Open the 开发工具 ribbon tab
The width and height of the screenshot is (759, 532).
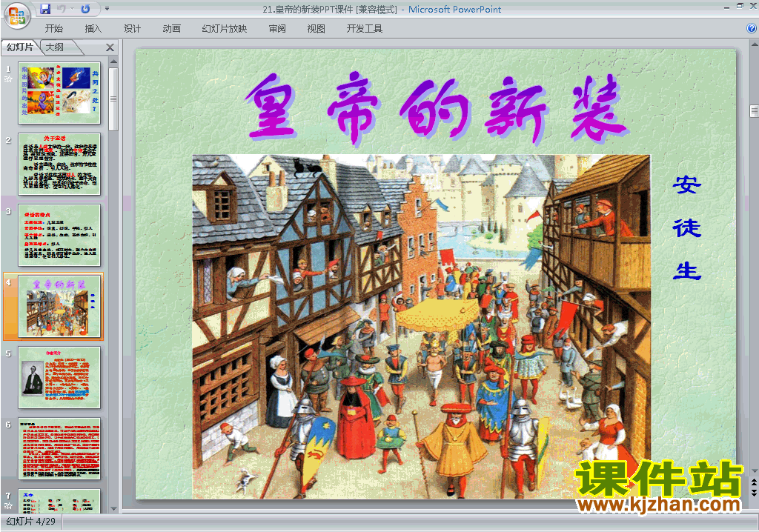pos(365,29)
